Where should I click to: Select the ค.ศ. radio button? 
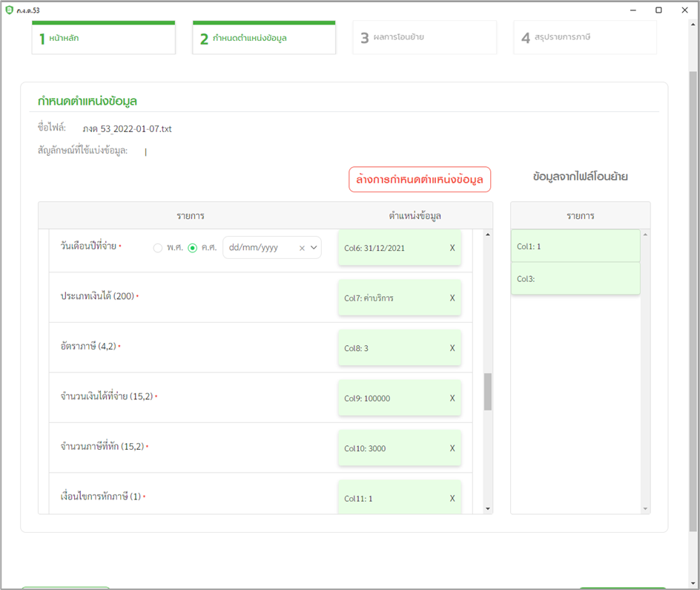click(193, 248)
